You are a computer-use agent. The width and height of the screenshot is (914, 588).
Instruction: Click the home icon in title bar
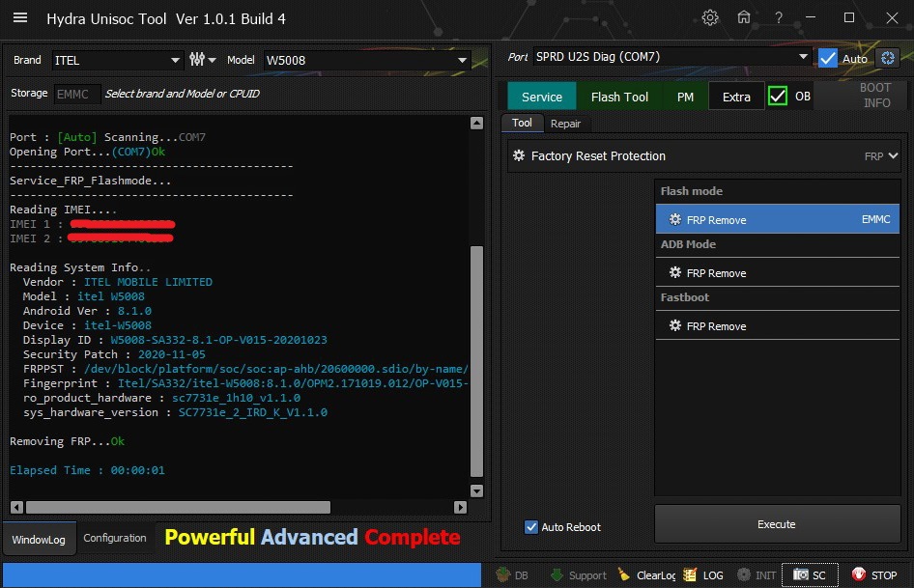tap(744, 17)
